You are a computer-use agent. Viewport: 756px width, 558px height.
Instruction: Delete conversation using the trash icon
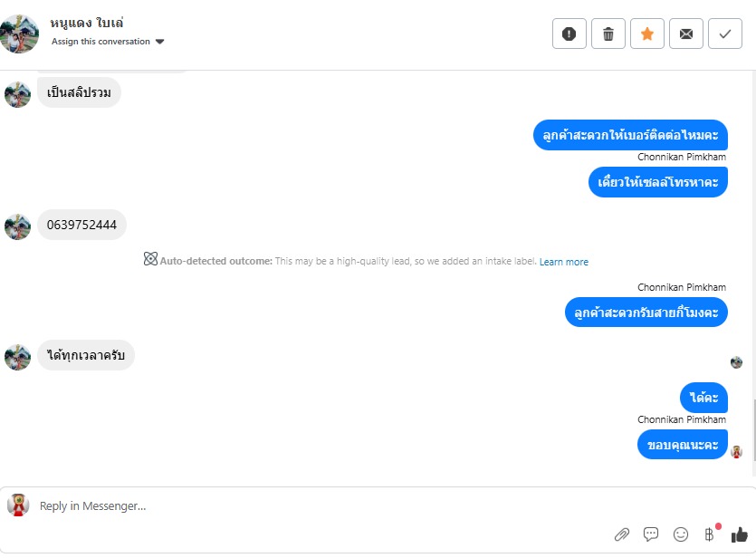click(608, 34)
